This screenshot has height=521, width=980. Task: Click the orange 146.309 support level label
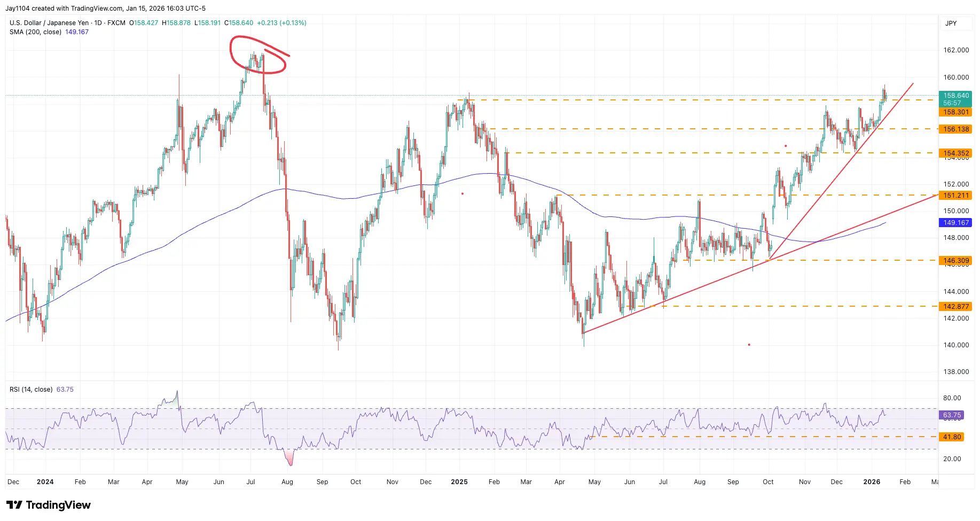pos(955,261)
